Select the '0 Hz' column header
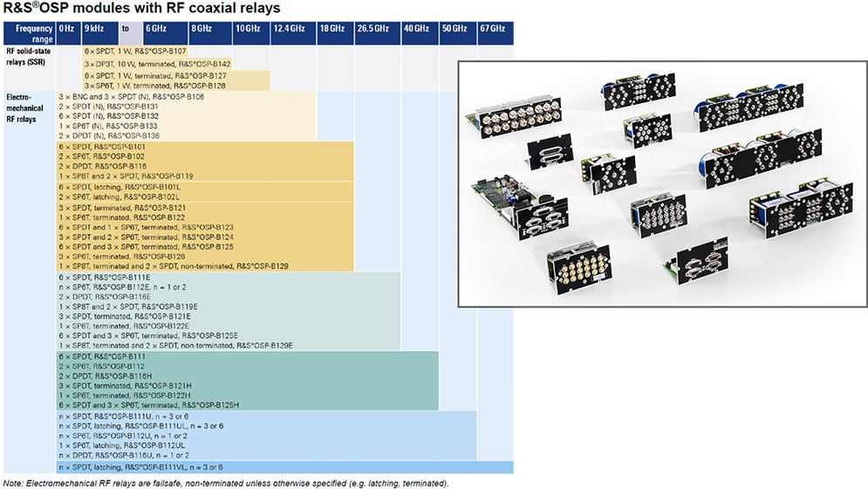868x489 pixels. (67, 33)
